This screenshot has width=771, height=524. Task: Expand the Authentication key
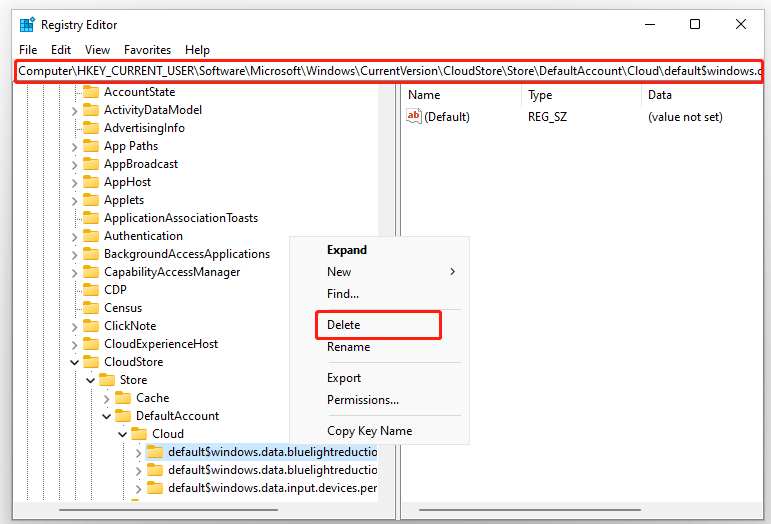74,237
